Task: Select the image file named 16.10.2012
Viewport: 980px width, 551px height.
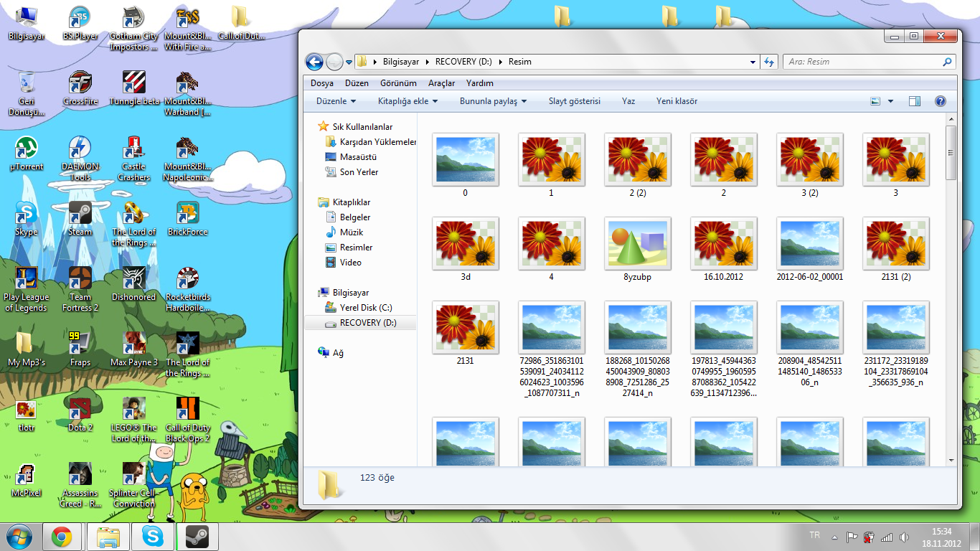Action: point(723,250)
